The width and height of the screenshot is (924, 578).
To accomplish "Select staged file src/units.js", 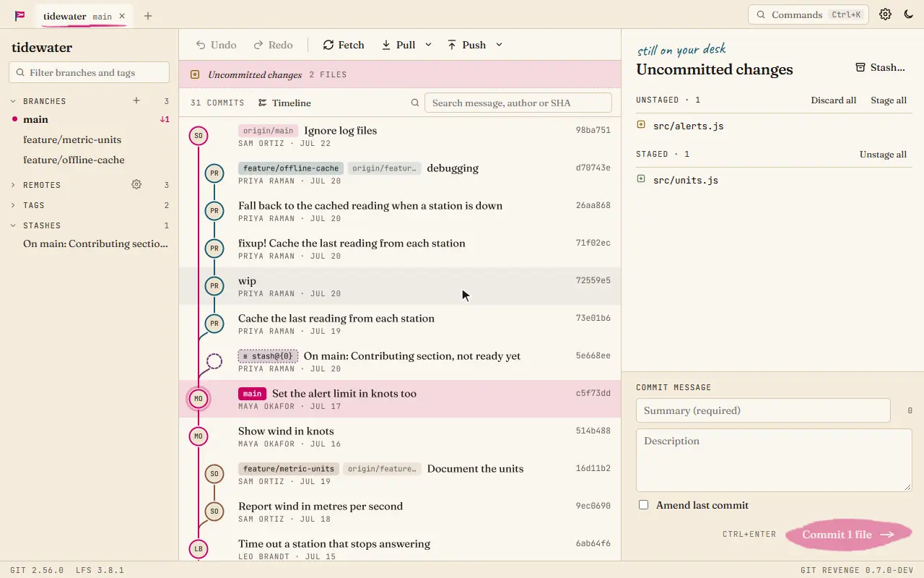I will tap(774, 180).
